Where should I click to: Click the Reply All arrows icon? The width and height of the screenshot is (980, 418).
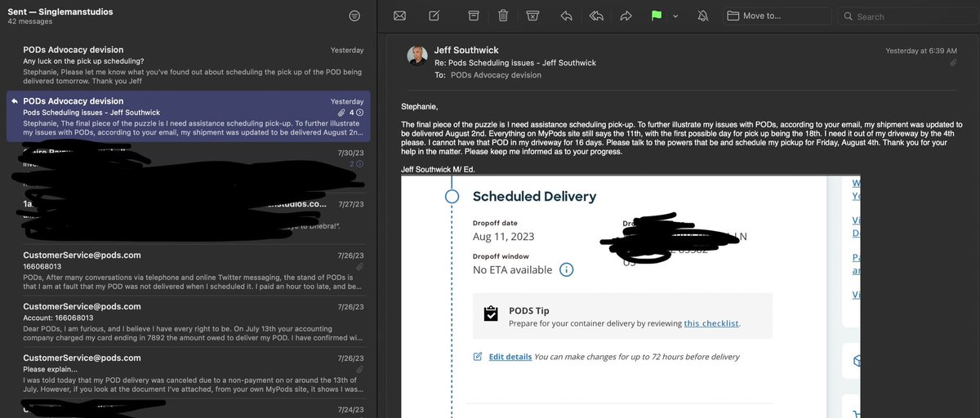596,16
